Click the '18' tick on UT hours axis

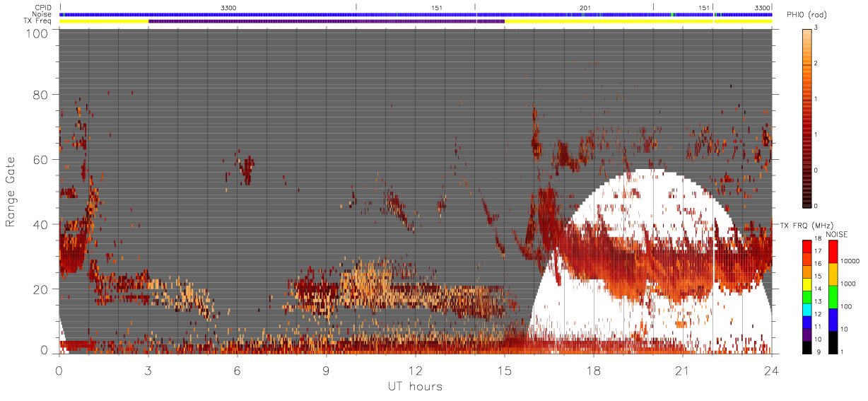pos(594,370)
